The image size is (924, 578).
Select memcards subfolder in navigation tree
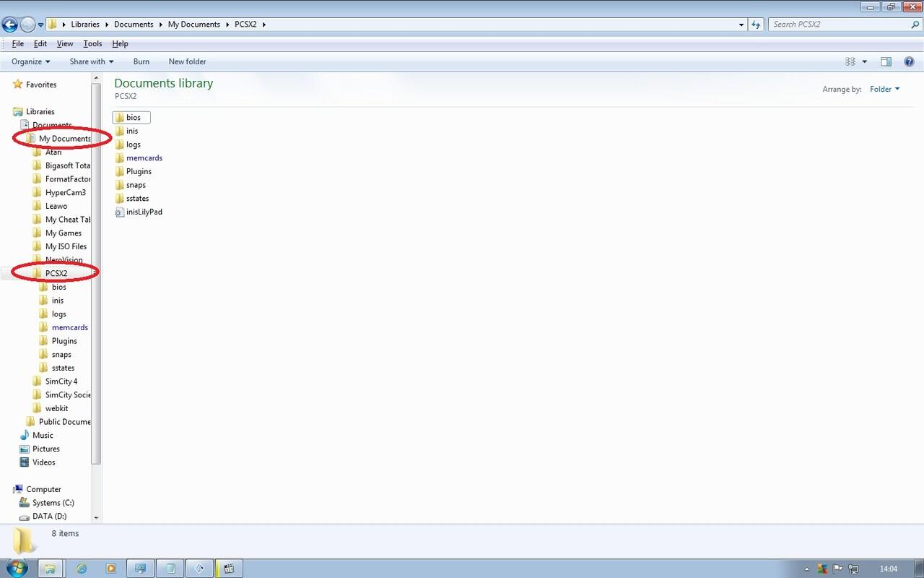coord(70,328)
